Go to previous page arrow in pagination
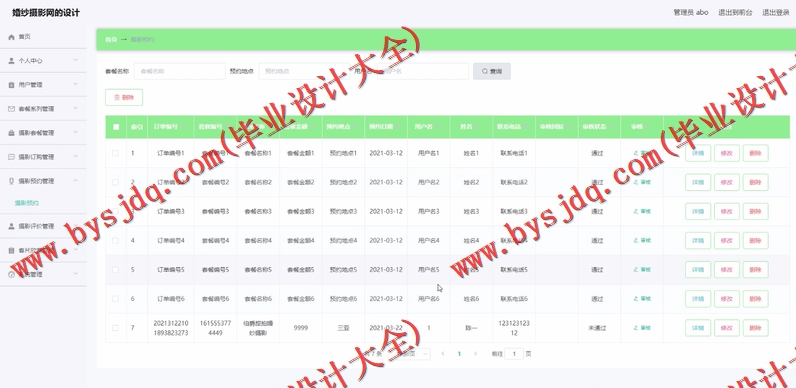Screen dimensions: 796x388 [443, 354]
